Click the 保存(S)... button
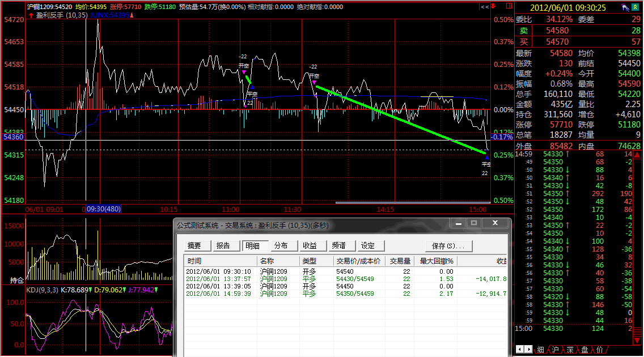 pyautogui.click(x=448, y=246)
